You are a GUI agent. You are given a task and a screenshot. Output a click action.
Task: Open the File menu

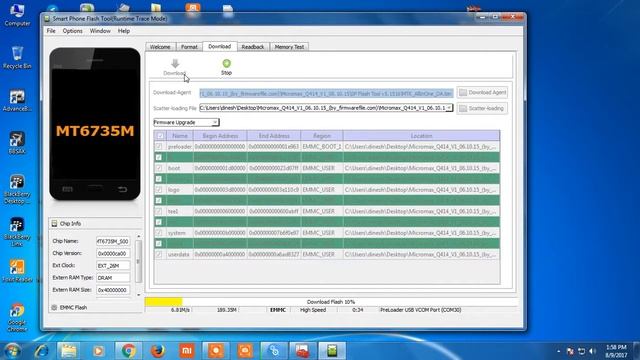click(51, 31)
